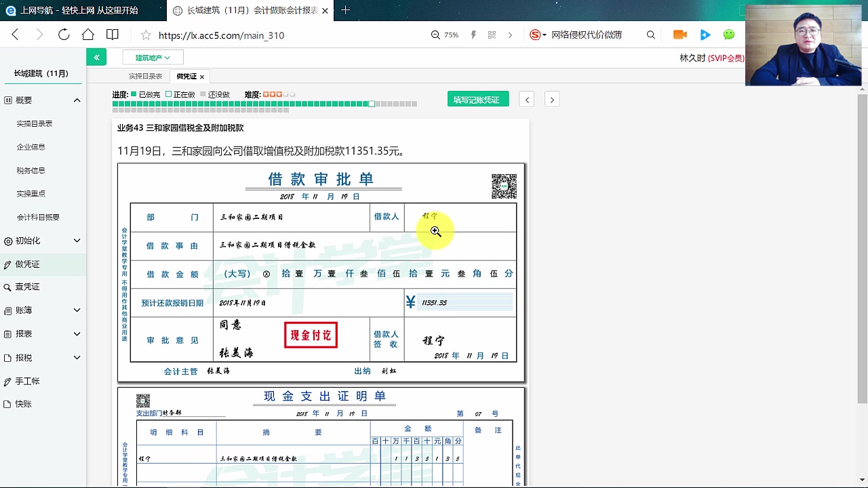Viewport: 868px width, 488px height.
Task: Open the browser home page icon
Action: tap(88, 35)
